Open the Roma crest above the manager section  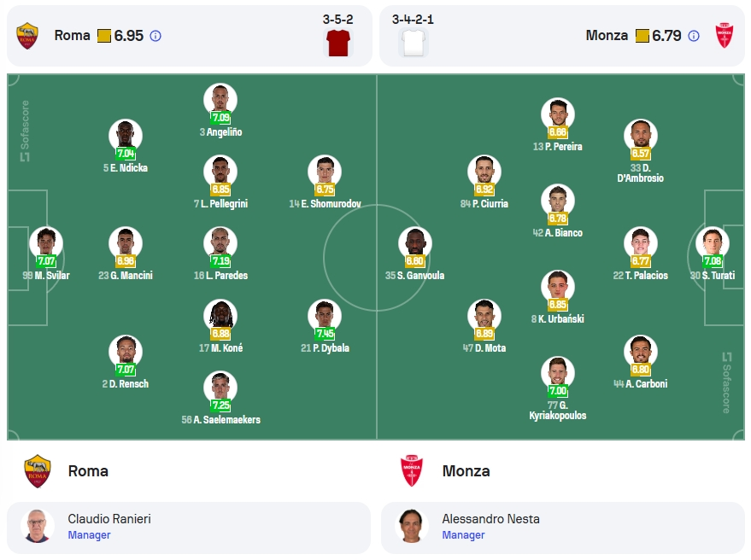pyautogui.click(x=38, y=471)
